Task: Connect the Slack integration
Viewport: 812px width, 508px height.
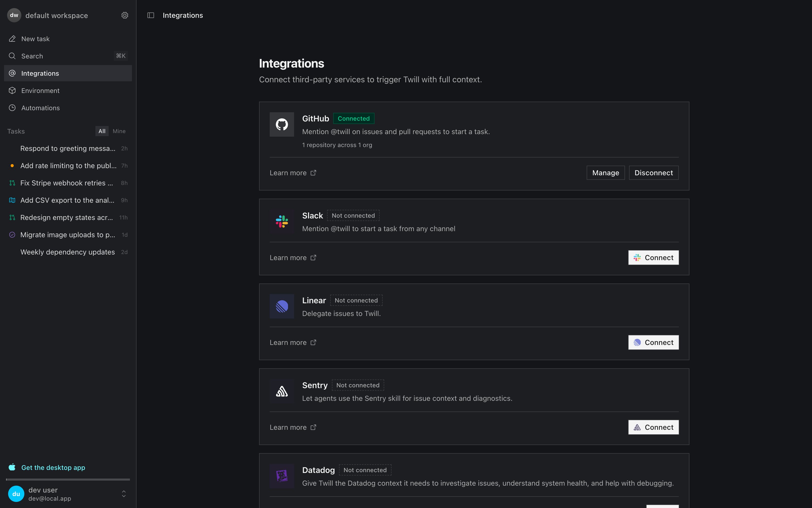Action: click(653, 258)
